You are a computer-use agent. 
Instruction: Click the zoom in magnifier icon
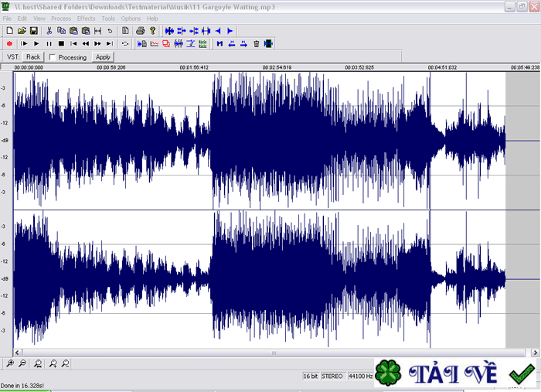pyautogui.click(x=9, y=363)
